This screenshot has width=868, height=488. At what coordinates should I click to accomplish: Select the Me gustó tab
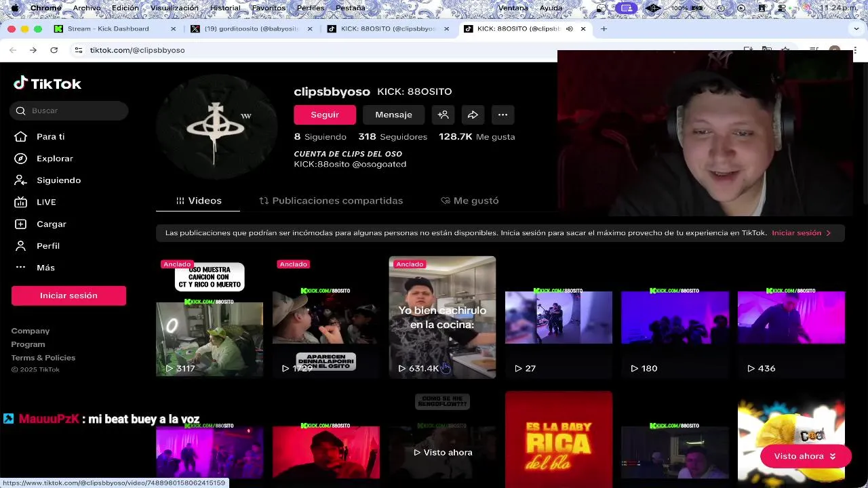click(470, 201)
